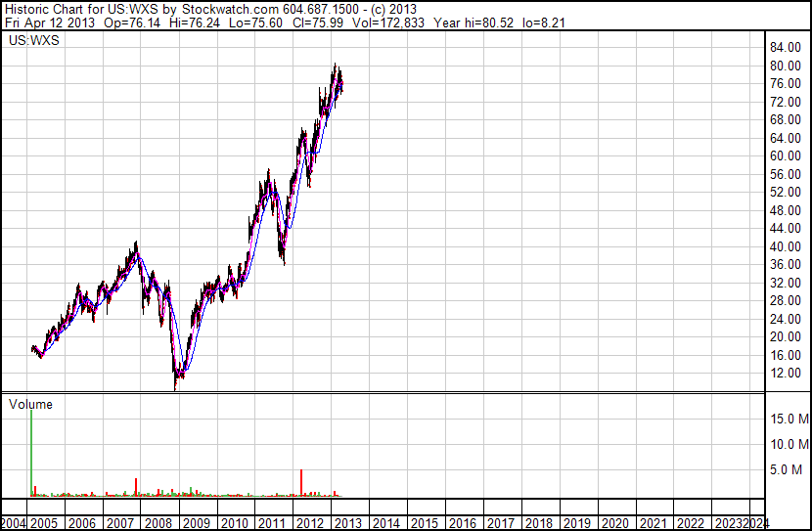Click the red volume bar near late 2007
This screenshot has width=812, height=531.
click(x=136, y=487)
